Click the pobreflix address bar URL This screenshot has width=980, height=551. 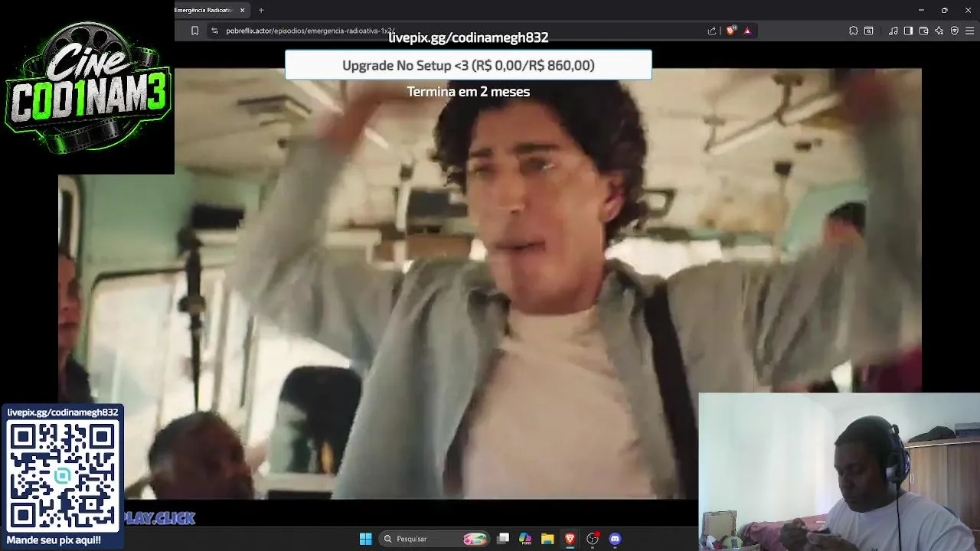(310, 31)
